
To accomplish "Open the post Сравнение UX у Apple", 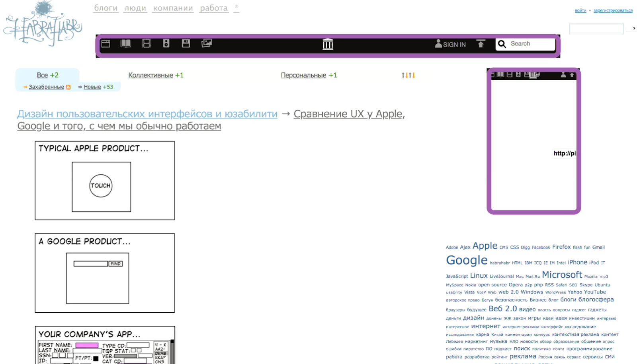I will [x=211, y=120].
